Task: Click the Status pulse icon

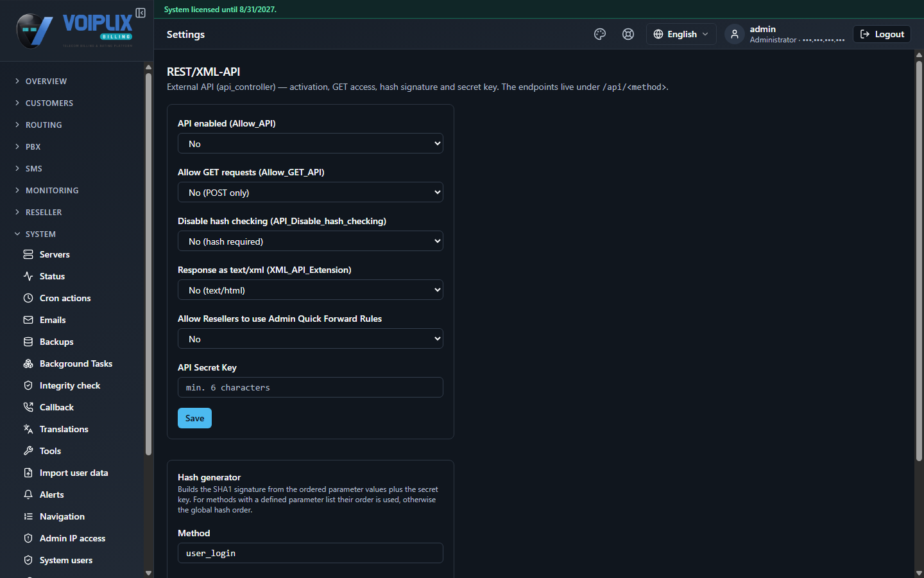Action: click(28, 276)
